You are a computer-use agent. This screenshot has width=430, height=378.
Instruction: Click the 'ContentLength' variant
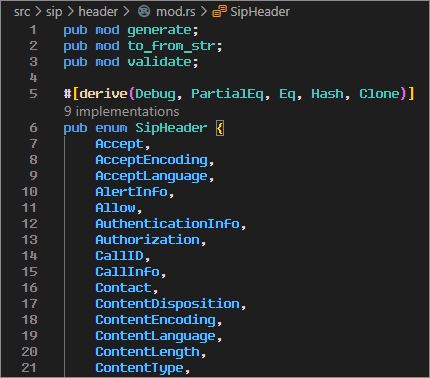click(x=147, y=352)
